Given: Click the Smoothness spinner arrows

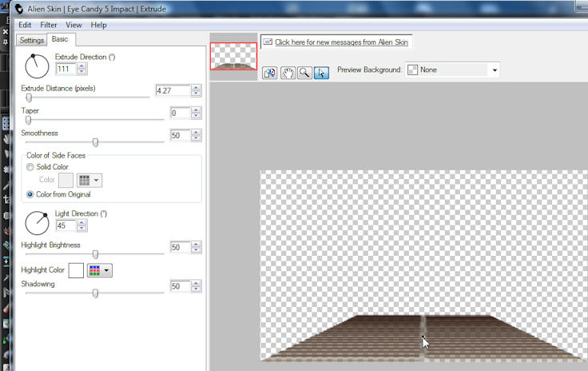Looking at the screenshot, I should tap(196, 135).
